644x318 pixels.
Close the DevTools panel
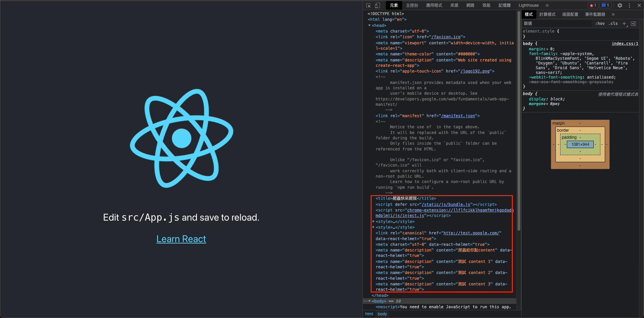tap(639, 5)
